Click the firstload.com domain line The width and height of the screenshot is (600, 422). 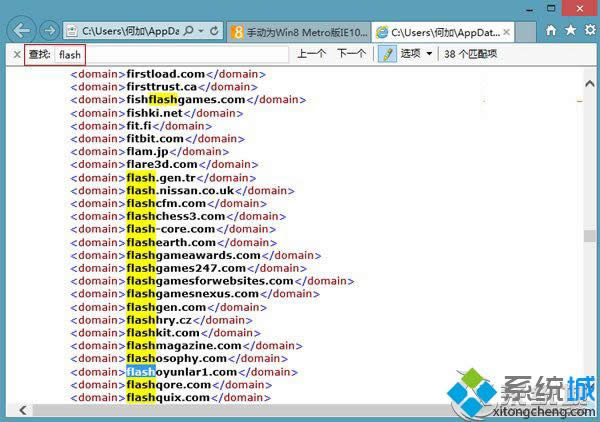pyautogui.click(x=168, y=74)
